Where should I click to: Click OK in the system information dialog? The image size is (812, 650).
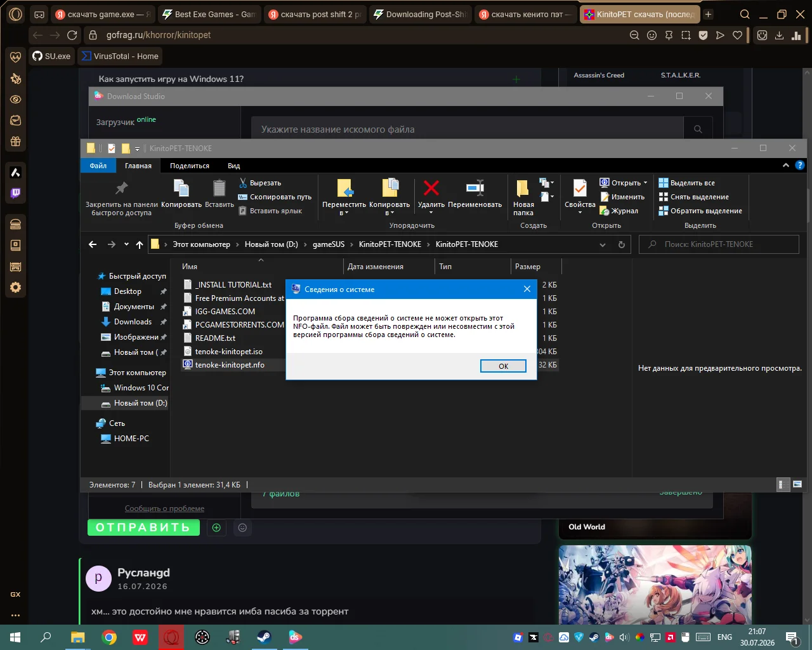pyautogui.click(x=503, y=366)
